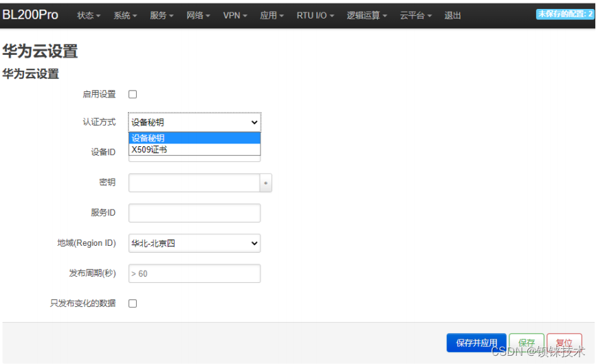
Task: Open the RTU I/O menu
Action: coord(315,16)
